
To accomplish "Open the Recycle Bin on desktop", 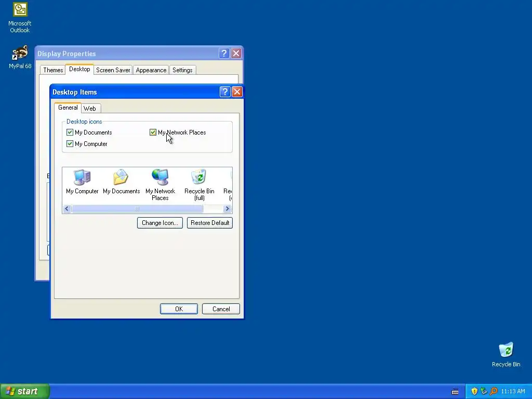I will click(506, 354).
